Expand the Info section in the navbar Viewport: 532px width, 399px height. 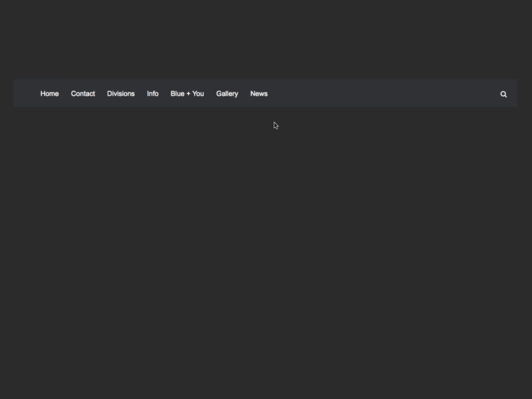tap(152, 94)
